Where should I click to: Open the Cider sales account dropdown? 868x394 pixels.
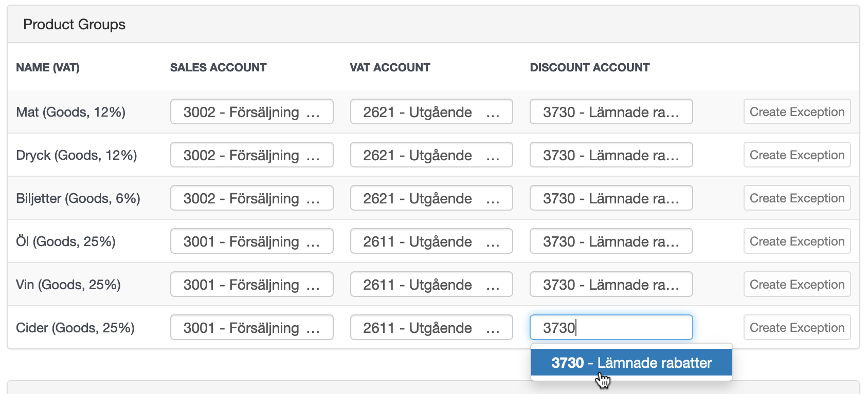[252, 327]
